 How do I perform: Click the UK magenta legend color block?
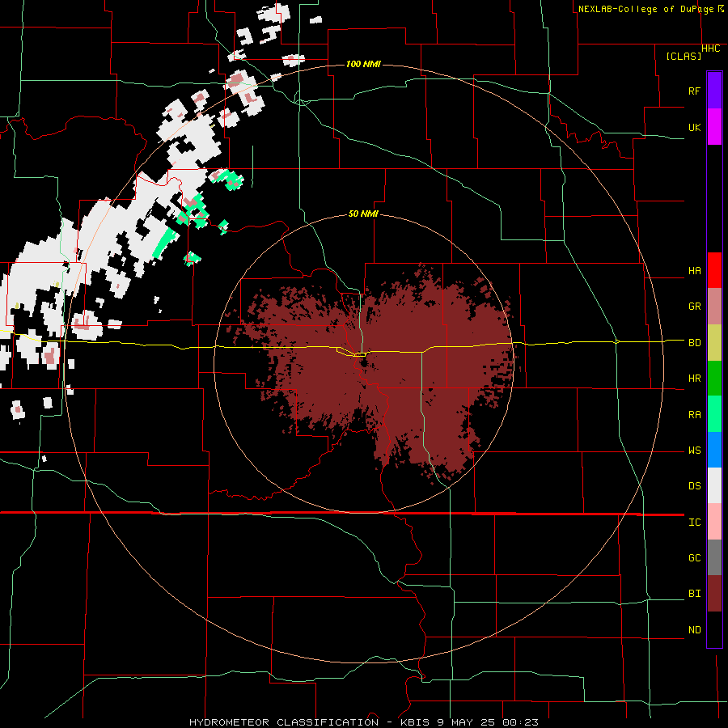pos(714,127)
